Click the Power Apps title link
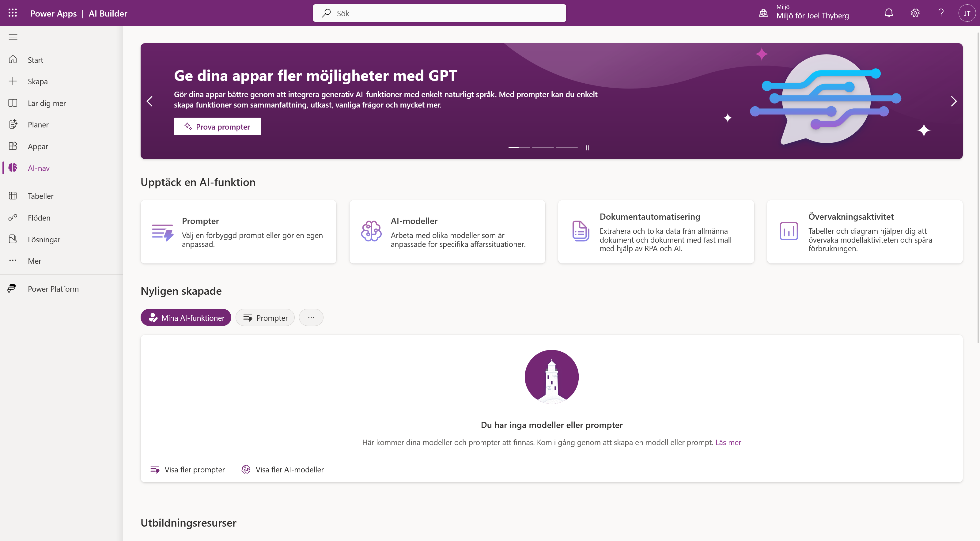Image resolution: width=980 pixels, height=541 pixels. tap(53, 13)
